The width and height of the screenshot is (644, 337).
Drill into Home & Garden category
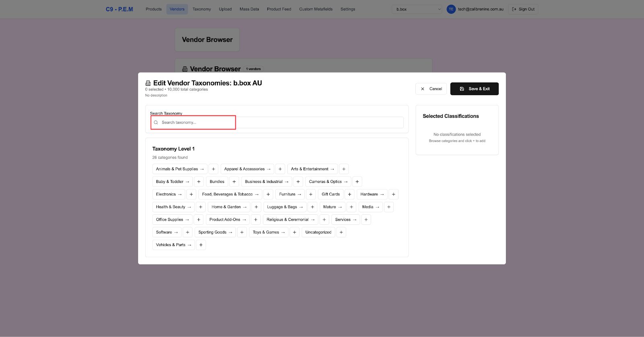pos(229,207)
